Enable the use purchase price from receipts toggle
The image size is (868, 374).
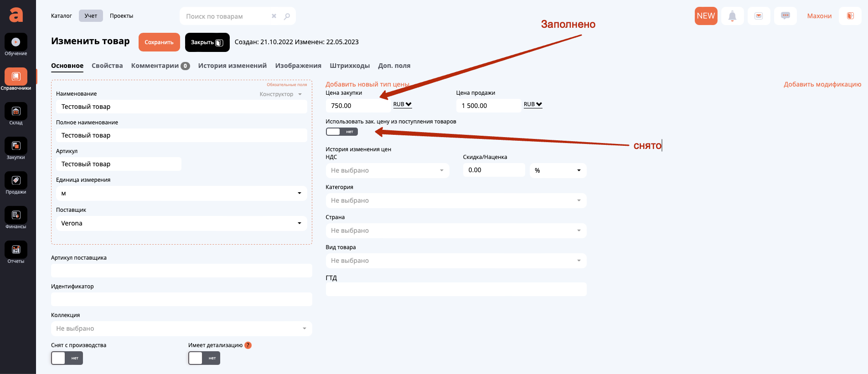click(342, 132)
